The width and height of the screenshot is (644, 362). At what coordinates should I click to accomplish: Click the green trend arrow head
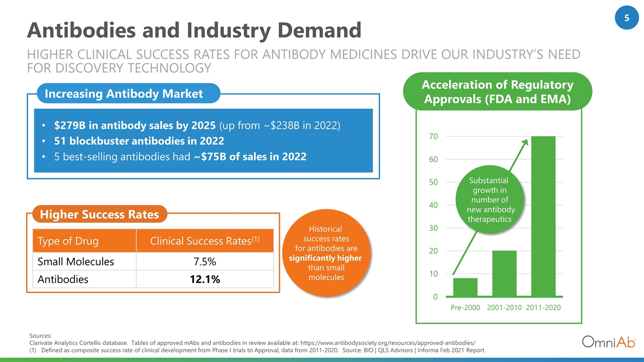click(x=525, y=142)
